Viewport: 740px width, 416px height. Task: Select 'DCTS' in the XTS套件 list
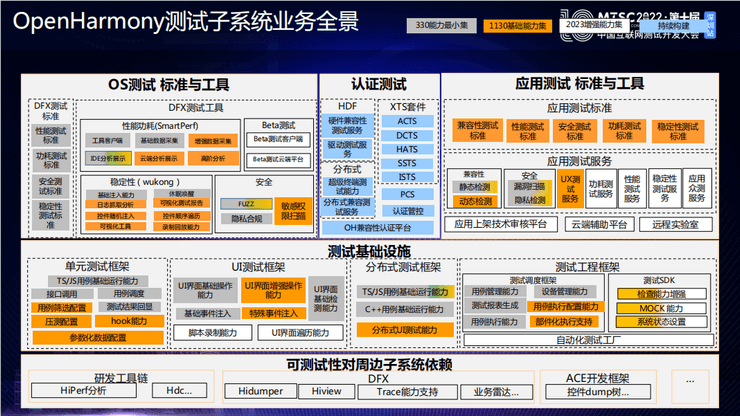[407, 136]
